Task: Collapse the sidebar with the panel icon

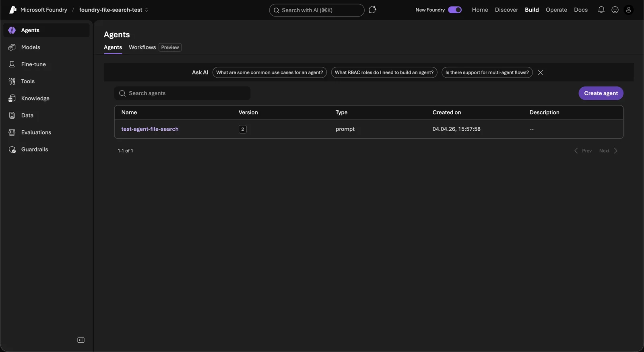Action: pyautogui.click(x=81, y=340)
